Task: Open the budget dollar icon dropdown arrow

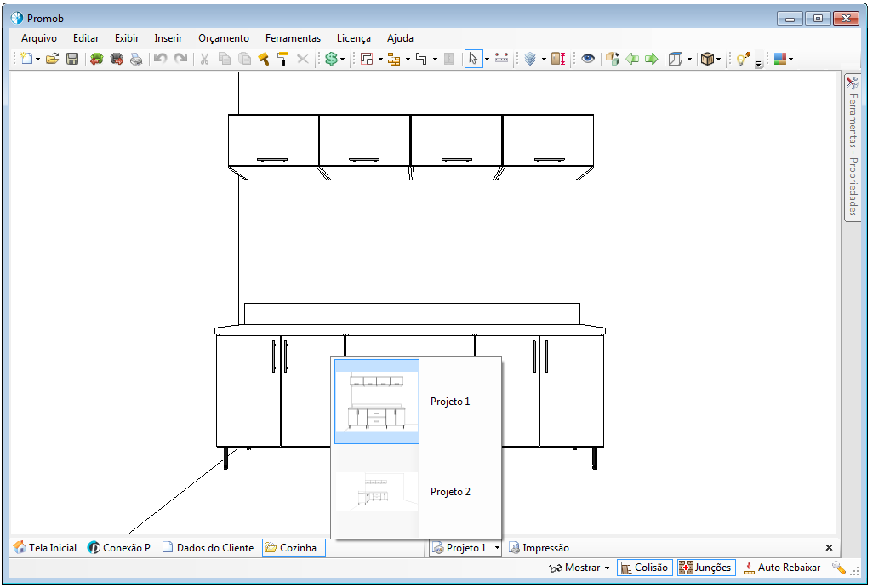Action: [x=343, y=59]
